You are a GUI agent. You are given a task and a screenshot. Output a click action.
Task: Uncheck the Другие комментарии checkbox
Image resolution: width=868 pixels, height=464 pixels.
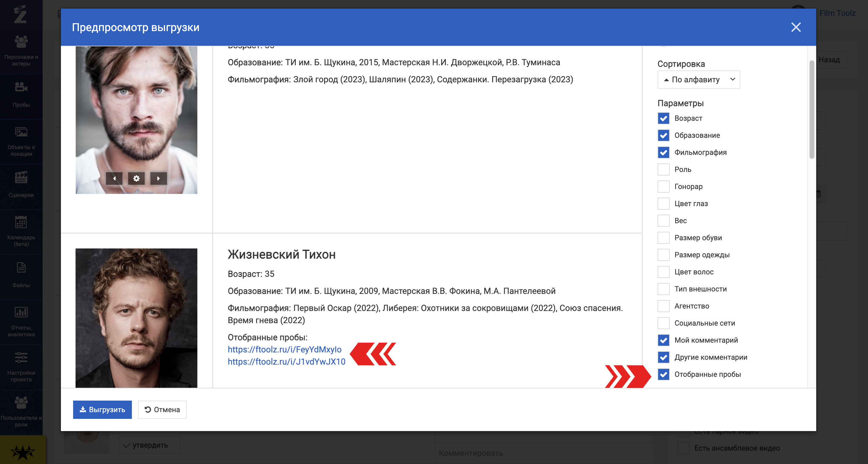[663, 357]
